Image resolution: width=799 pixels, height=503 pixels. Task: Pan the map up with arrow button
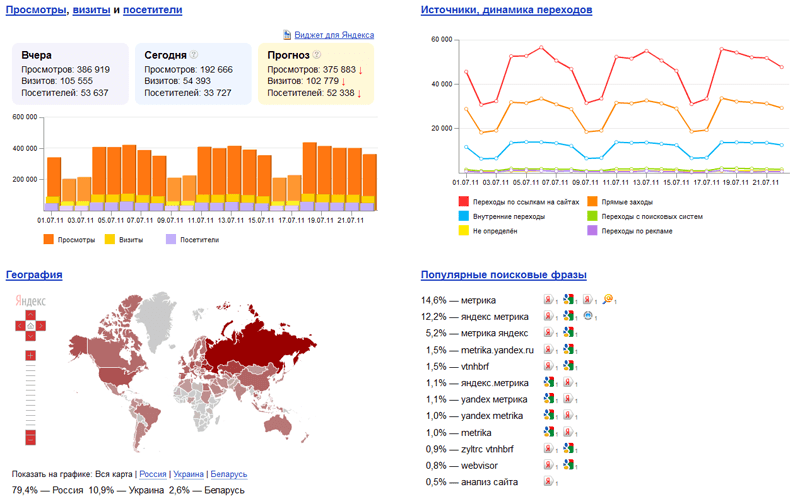[x=31, y=315]
